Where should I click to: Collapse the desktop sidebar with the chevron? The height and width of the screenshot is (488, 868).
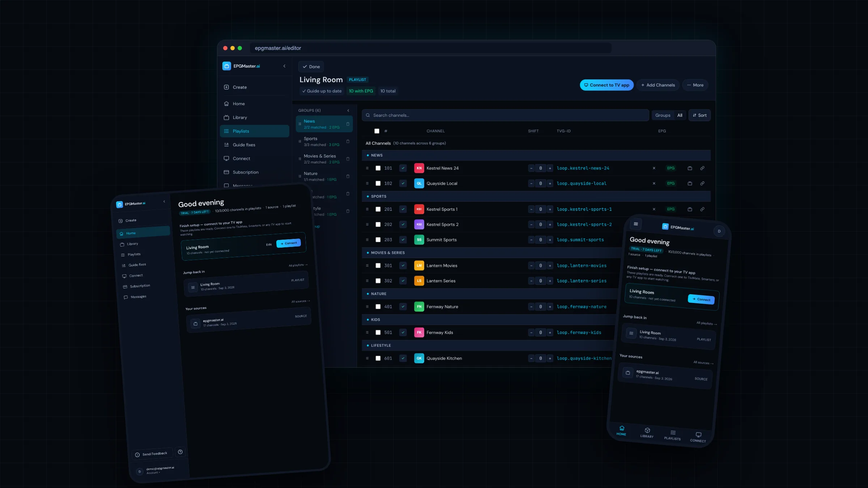[284, 66]
